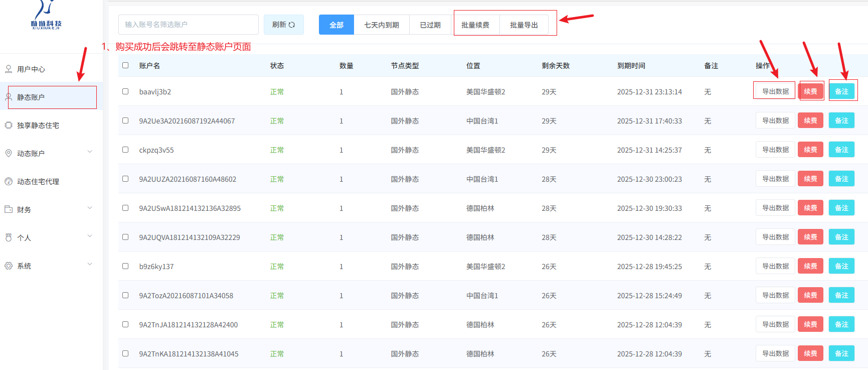The image size is (868, 370).
Task: Click the 动态账户 location pin icon
Action: click(9, 153)
